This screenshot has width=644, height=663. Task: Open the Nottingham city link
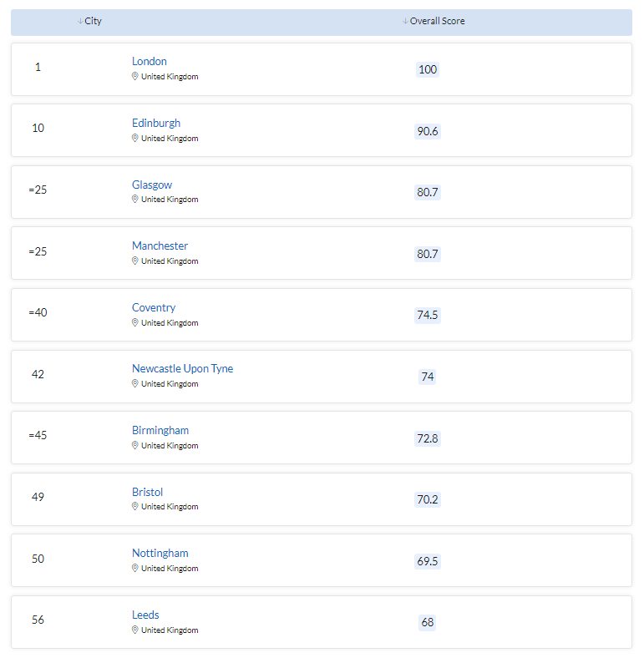[160, 553]
